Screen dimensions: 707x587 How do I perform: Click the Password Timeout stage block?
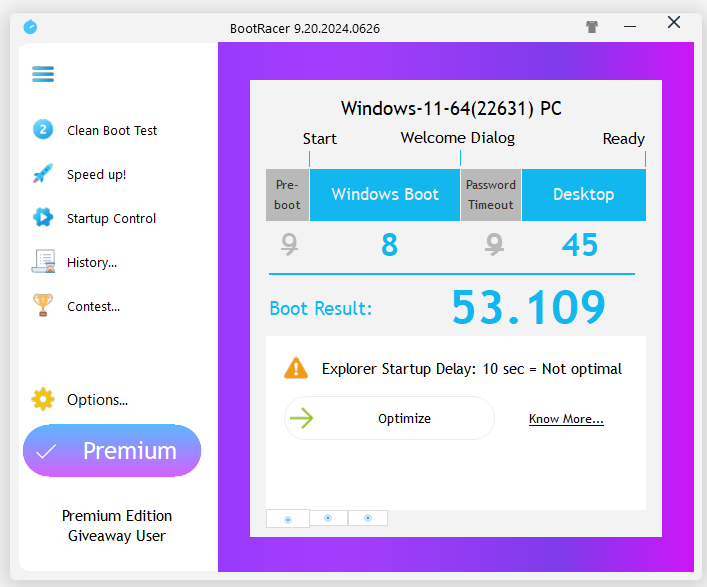(x=491, y=195)
